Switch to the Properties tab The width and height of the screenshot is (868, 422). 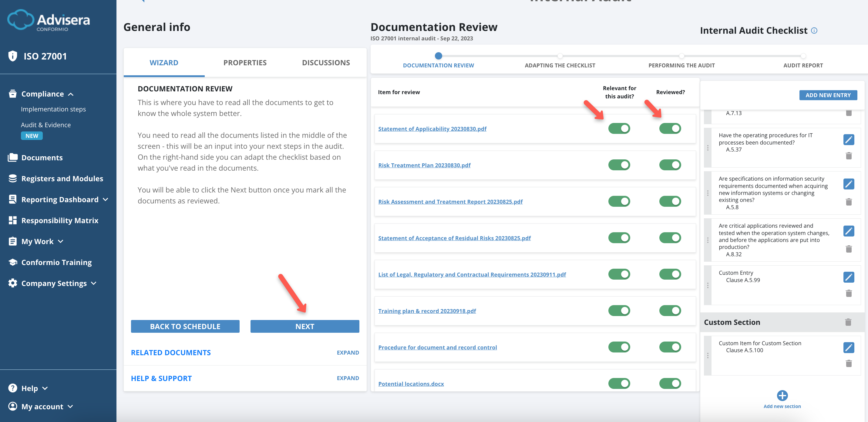click(x=245, y=63)
